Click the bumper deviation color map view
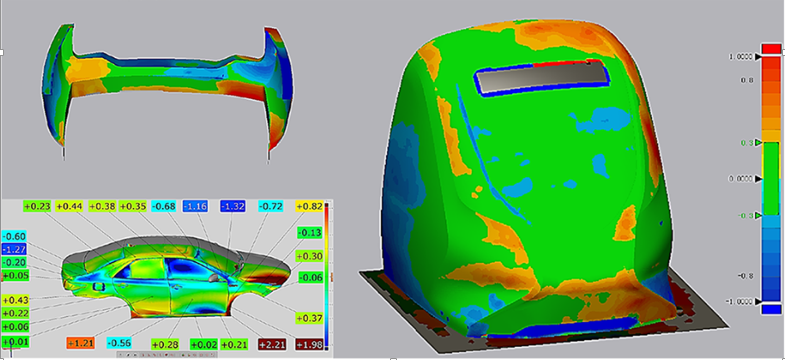 tap(168, 90)
